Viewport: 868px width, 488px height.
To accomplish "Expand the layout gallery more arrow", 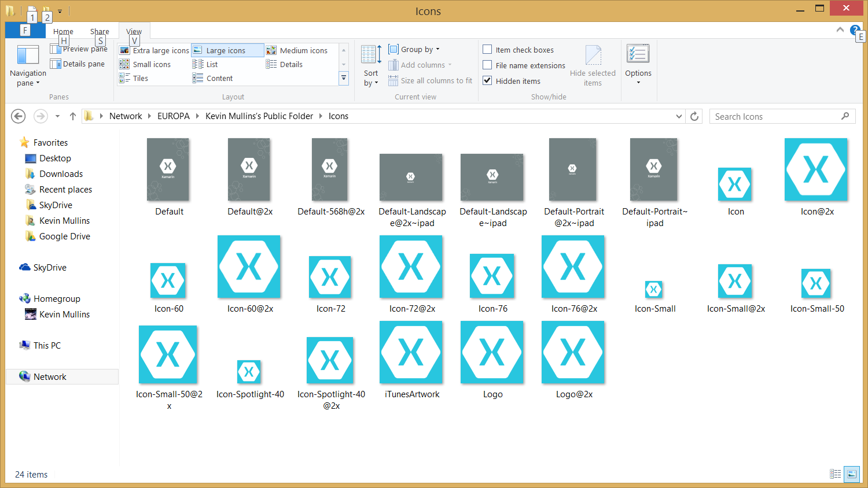I will coord(344,78).
